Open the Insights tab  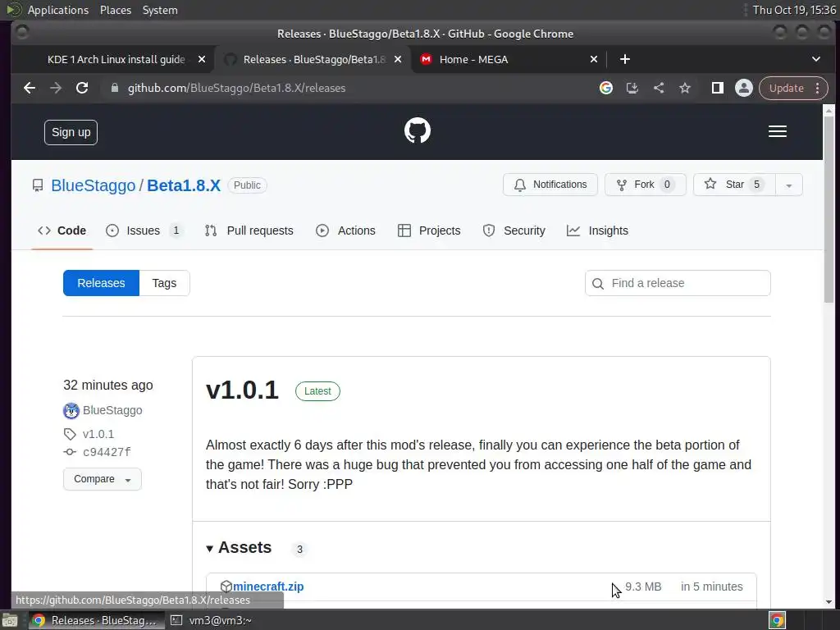(x=598, y=231)
